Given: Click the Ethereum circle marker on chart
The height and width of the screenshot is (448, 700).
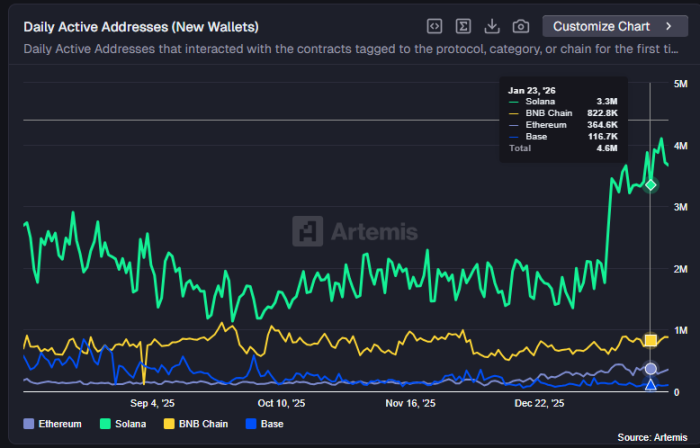Looking at the screenshot, I should click(651, 369).
